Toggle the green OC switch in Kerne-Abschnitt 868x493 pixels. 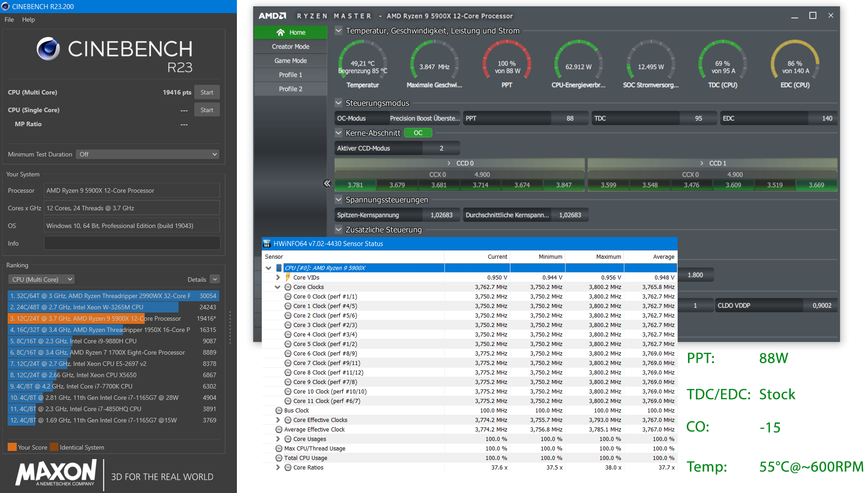click(x=418, y=133)
